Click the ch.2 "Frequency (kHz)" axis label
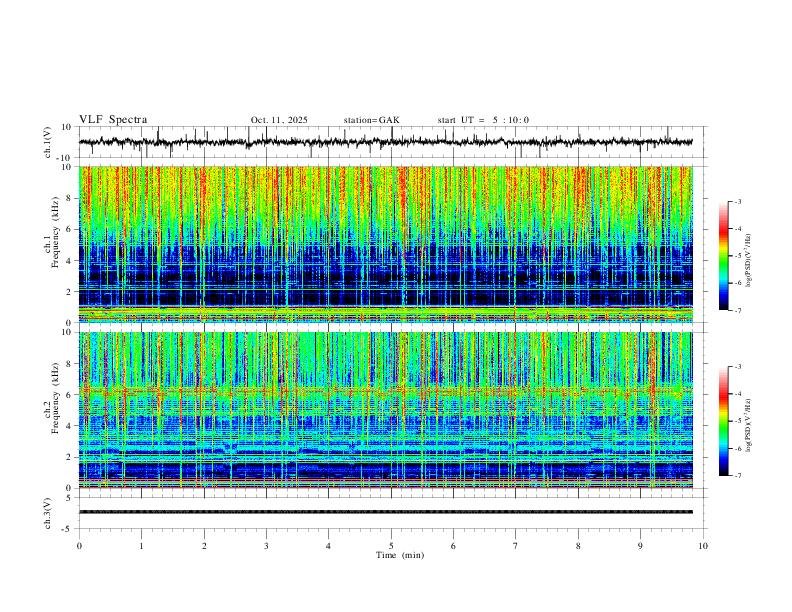 [55, 398]
